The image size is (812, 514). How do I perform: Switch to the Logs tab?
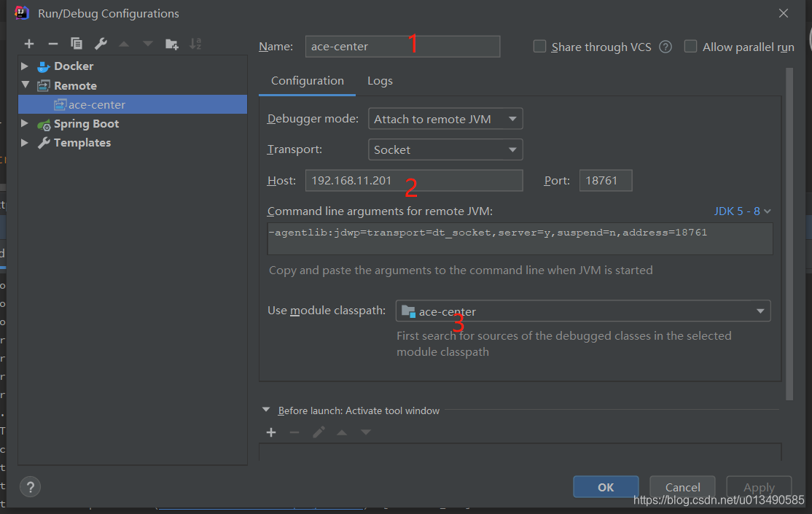click(380, 81)
